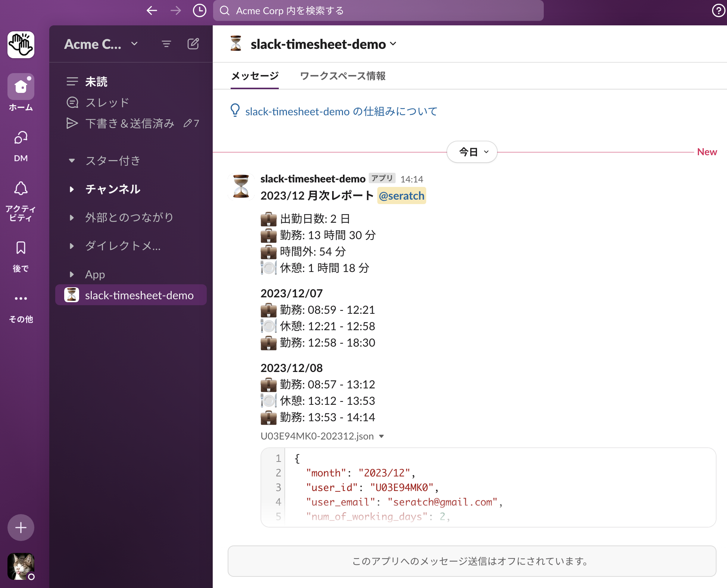The height and width of the screenshot is (588, 727).
Task: Open the slack-timesheet-demo の仕組みについて link
Action: coord(341,111)
